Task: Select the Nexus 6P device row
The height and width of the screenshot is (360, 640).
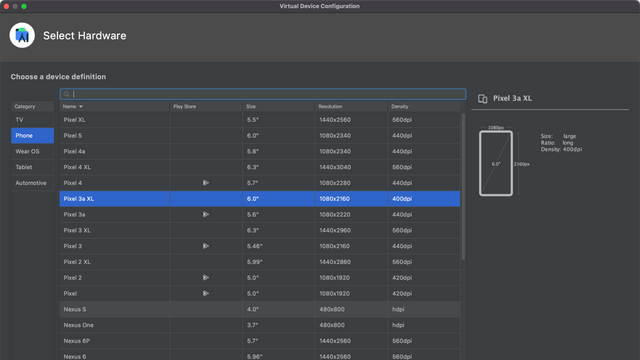Action: pos(260,341)
